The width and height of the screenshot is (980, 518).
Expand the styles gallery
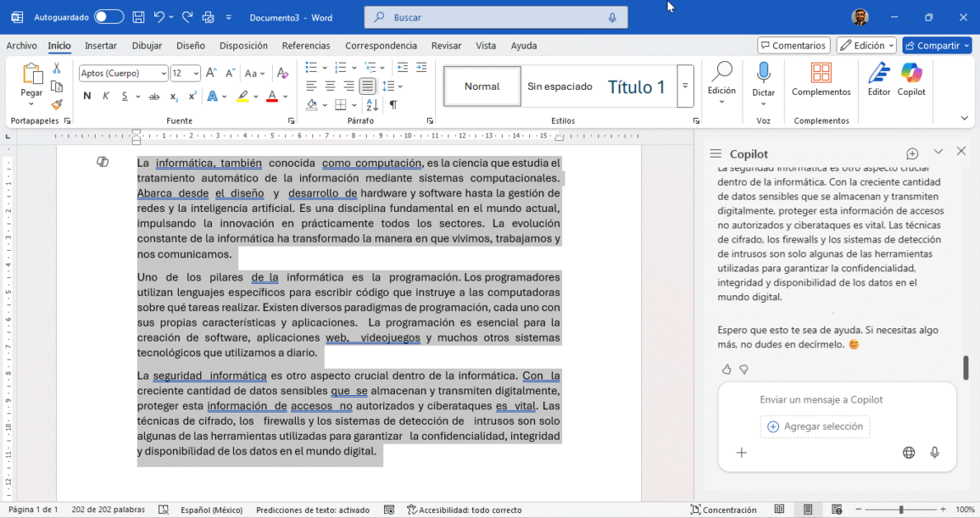point(685,87)
